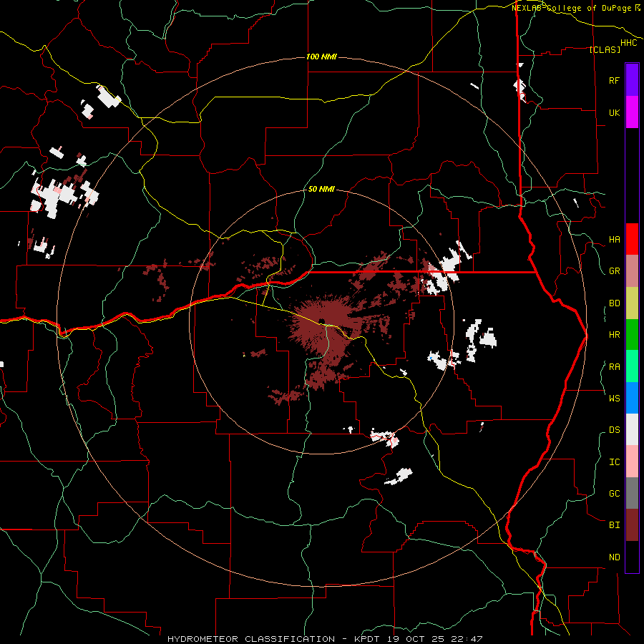Click the RA light green legend swatch
Image resolution: width=644 pixels, height=644 pixels.
[x=632, y=366]
